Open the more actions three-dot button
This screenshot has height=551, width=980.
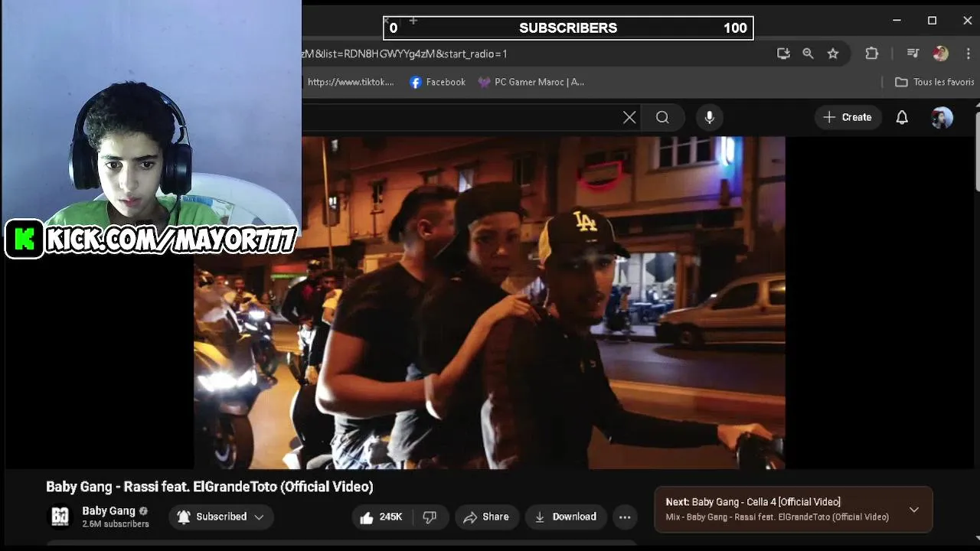[x=625, y=517]
